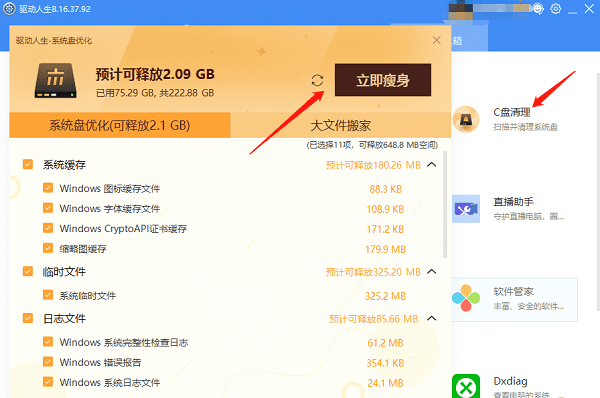600x398 pixels.
Task: Uncheck Windows 系统完整性检查日志
Action: [48, 342]
